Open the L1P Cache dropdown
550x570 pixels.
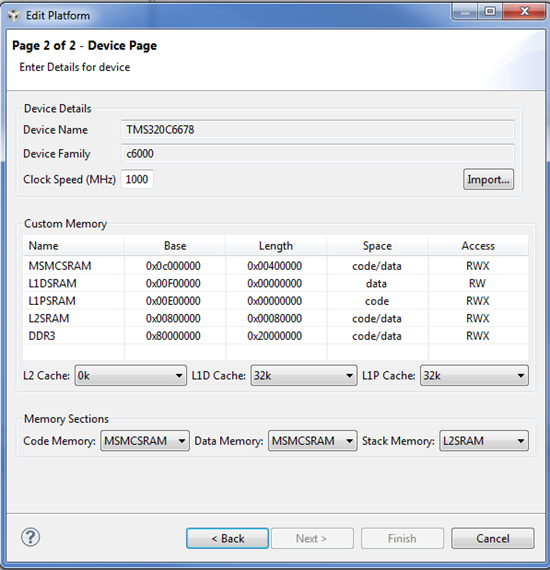pyautogui.click(x=474, y=376)
